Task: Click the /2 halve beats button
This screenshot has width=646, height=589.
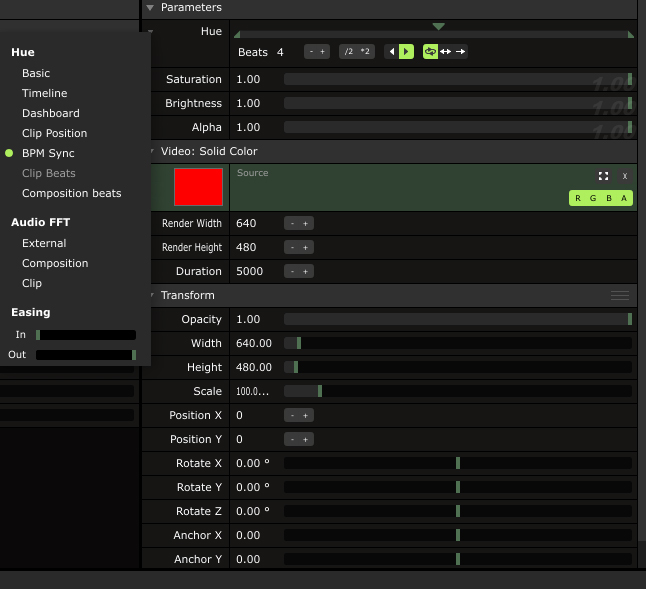Action: pyautogui.click(x=348, y=52)
